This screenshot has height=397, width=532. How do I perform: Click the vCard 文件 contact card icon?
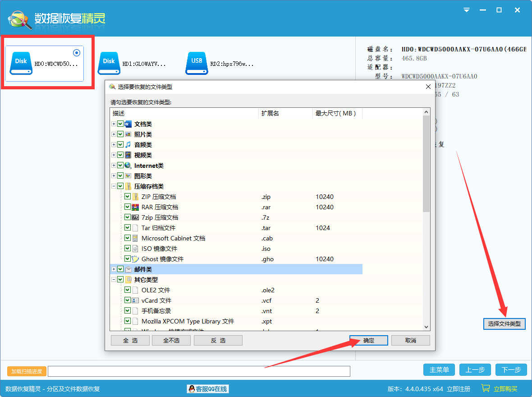135,300
